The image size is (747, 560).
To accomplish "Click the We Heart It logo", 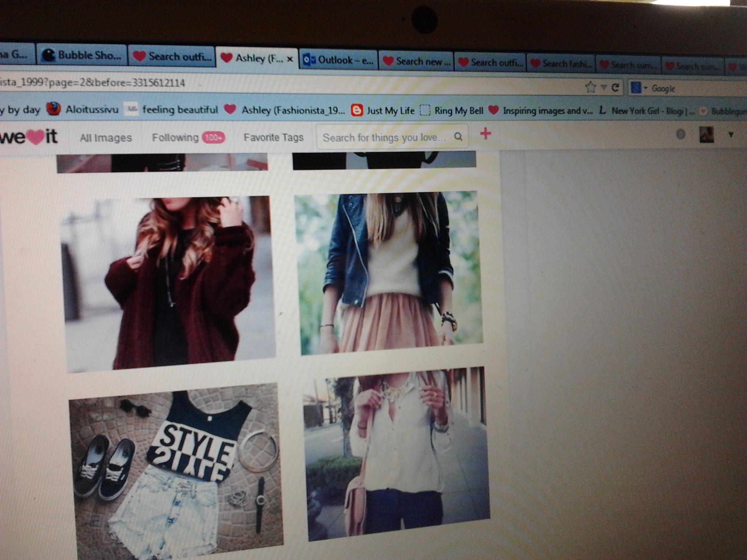I will click(28, 137).
